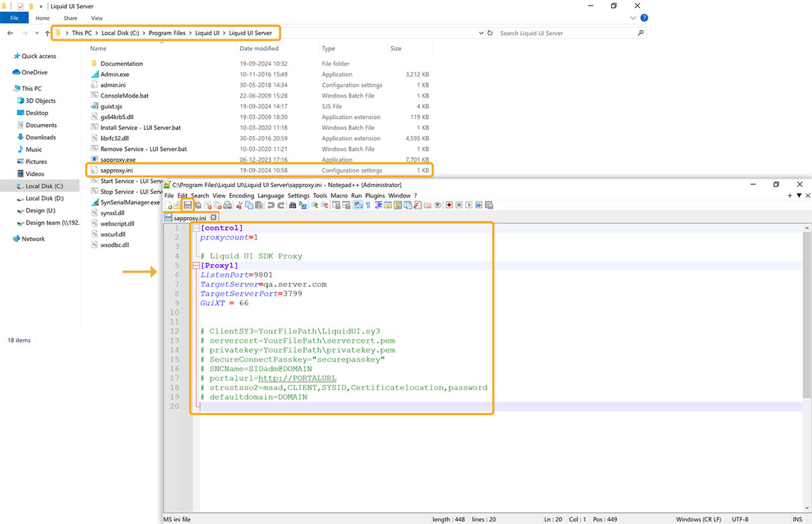
Task: Toggle synchronized horizontal scrolling icon
Action: 345,205
